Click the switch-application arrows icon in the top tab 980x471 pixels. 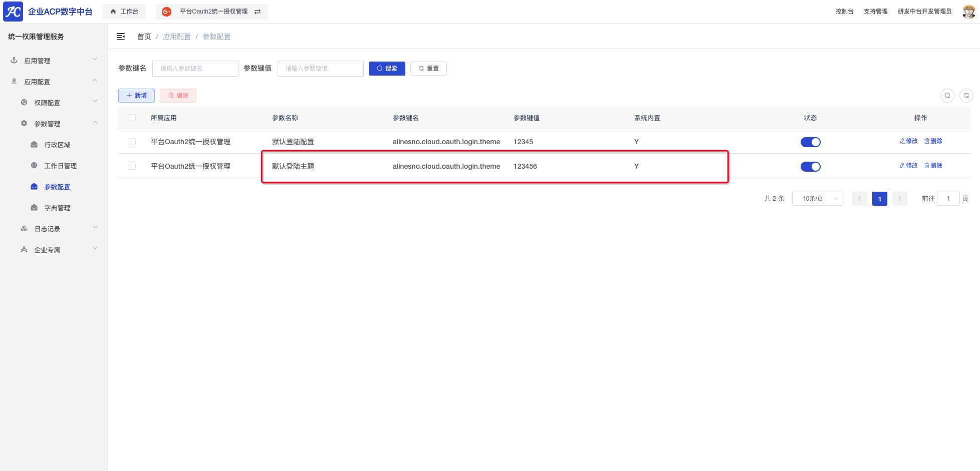tap(258, 12)
